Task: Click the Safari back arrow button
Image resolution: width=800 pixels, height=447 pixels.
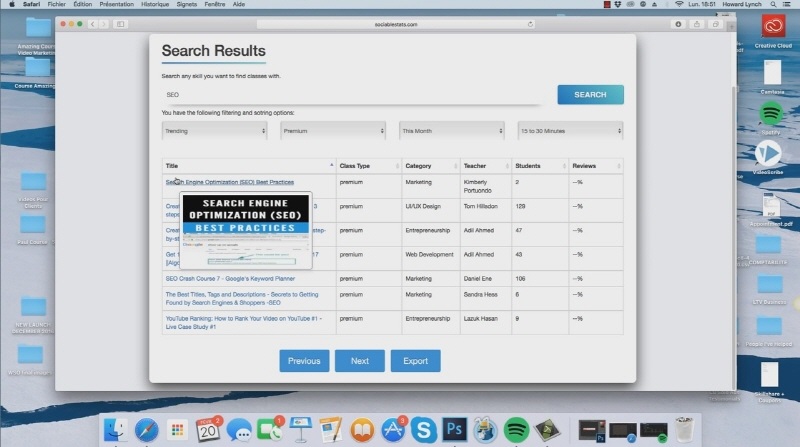Action: pyautogui.click(x=92, y=24)
